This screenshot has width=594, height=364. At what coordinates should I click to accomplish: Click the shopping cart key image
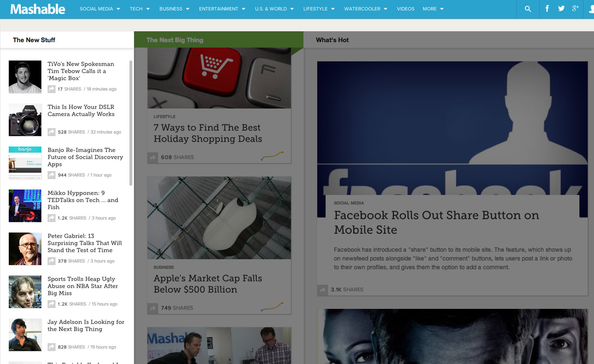(x=219, y=78)
